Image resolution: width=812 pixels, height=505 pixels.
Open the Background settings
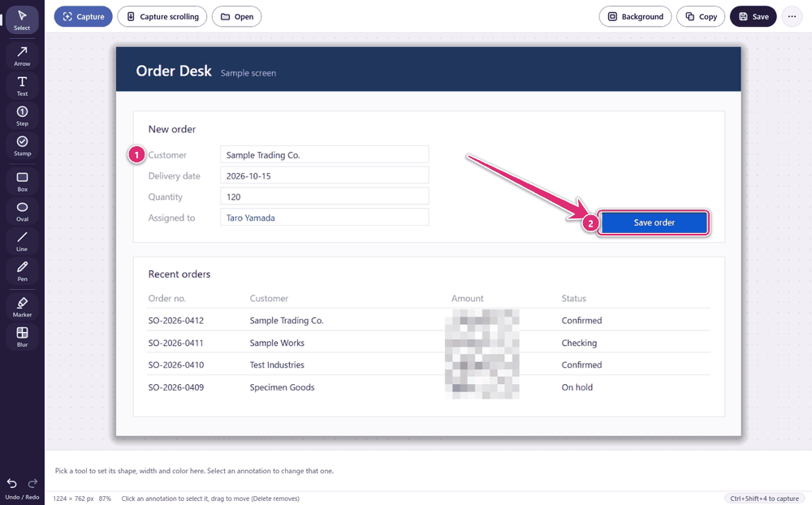coord(636,16)
